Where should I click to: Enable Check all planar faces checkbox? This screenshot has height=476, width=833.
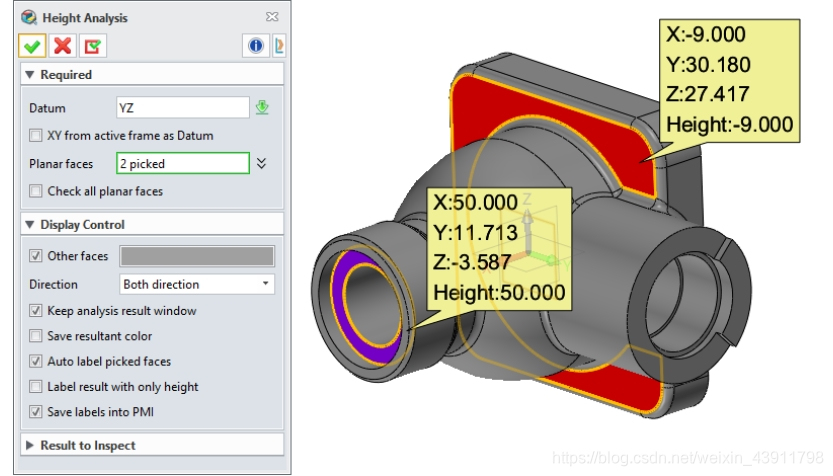[36, 191]
